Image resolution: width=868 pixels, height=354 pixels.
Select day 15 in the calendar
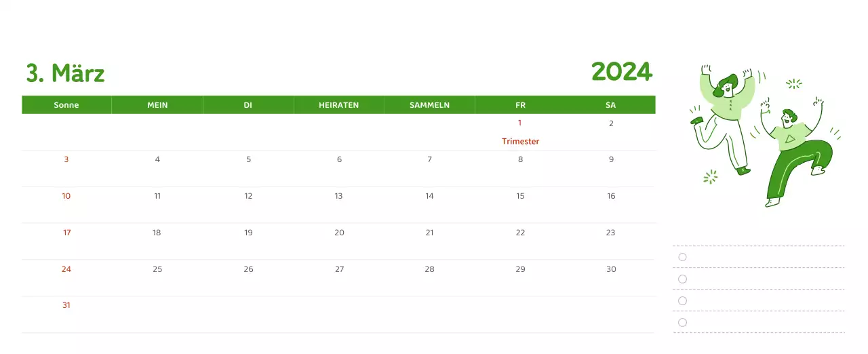520,196
